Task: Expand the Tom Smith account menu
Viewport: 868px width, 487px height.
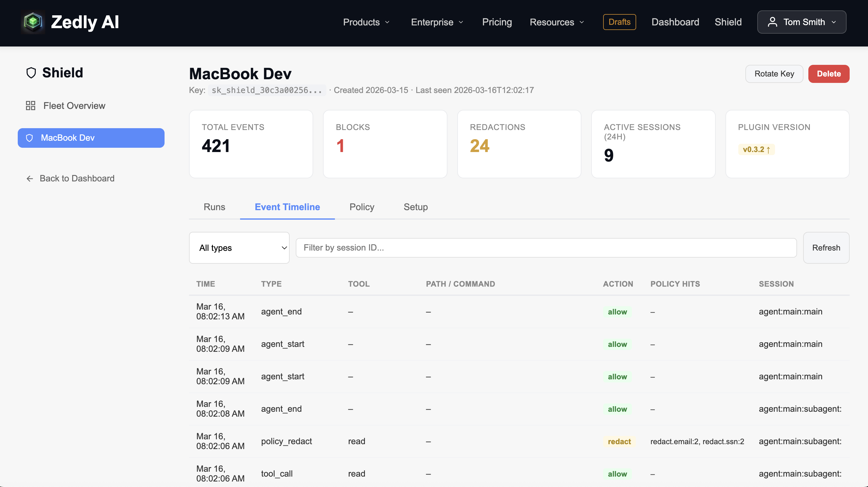Action: coord(802,22)
